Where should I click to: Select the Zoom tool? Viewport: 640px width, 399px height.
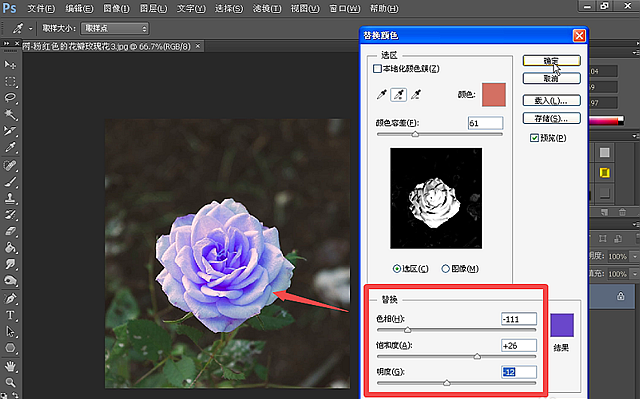(10, 382)
